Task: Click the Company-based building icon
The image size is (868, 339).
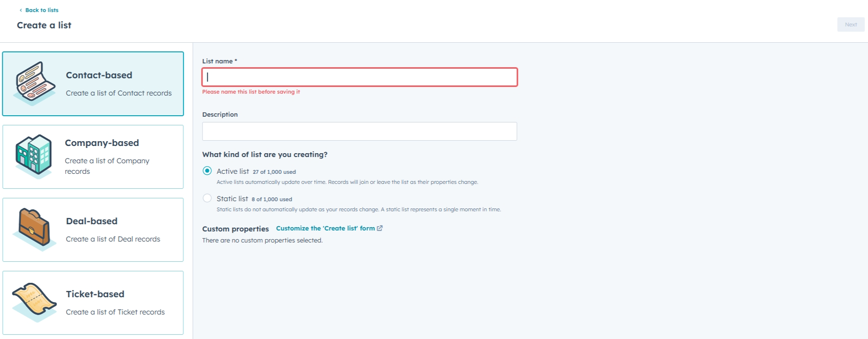Action: pos(34,156)
